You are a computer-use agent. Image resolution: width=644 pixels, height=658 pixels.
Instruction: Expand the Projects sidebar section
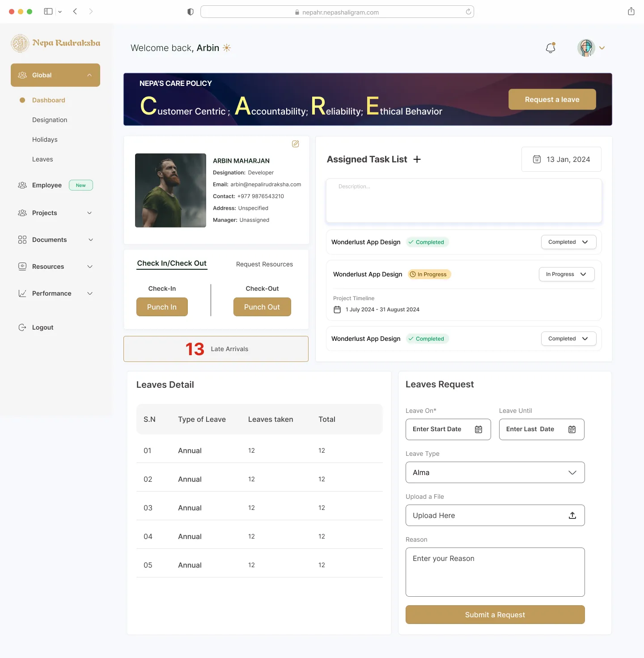pyautogui.click(x=44, y=213)
